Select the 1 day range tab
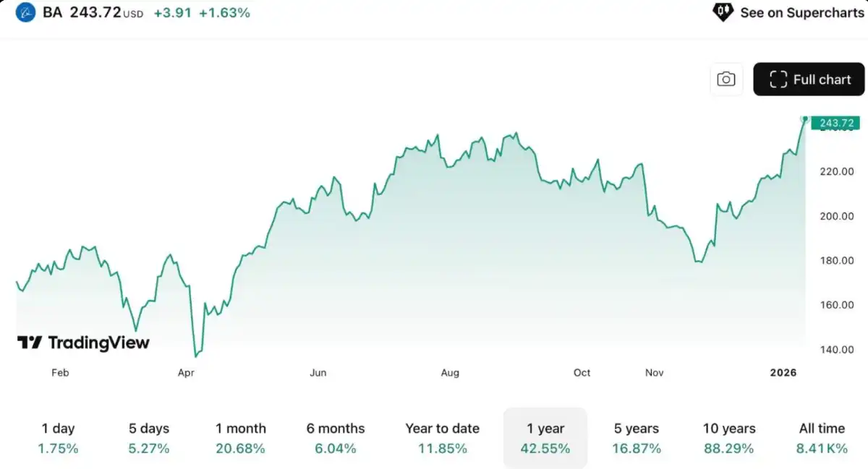 point(58,438)
